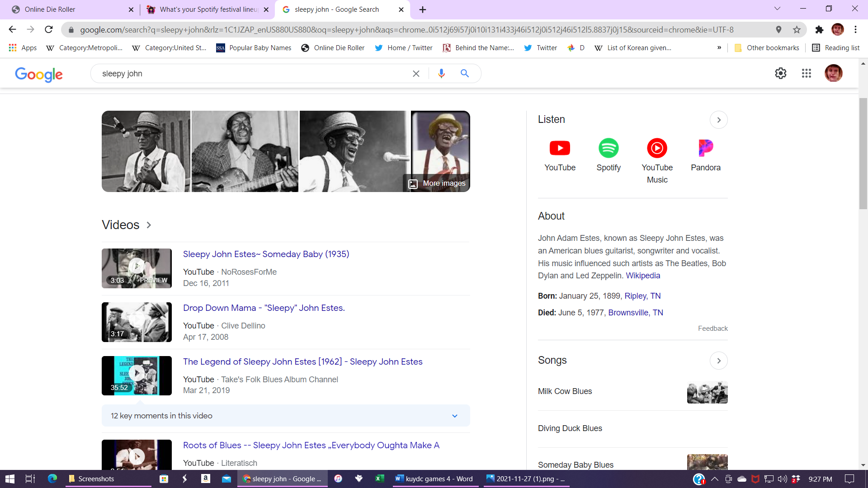Open tab search dropdown arrow
868x488 pixels.
[777, 9]
